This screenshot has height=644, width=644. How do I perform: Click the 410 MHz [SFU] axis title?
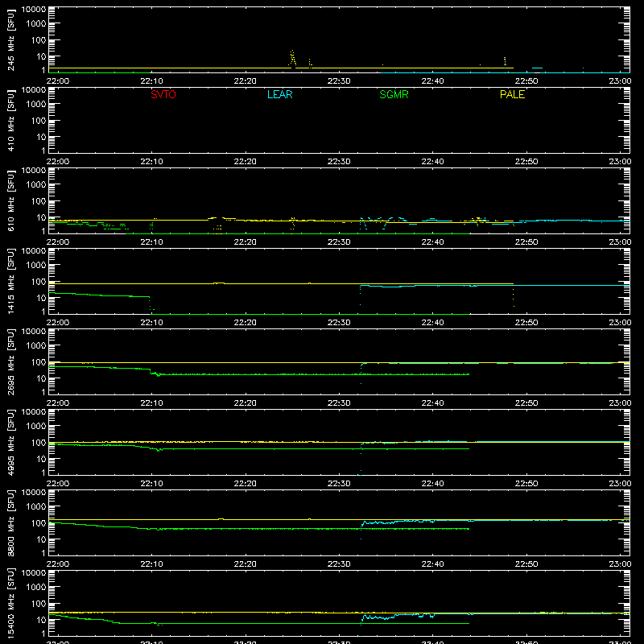click(x=10, y=122)
